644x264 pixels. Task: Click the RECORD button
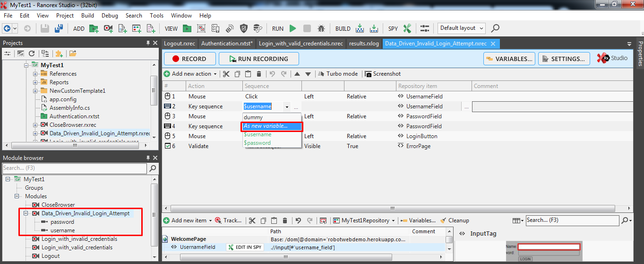tap(189, 59)
